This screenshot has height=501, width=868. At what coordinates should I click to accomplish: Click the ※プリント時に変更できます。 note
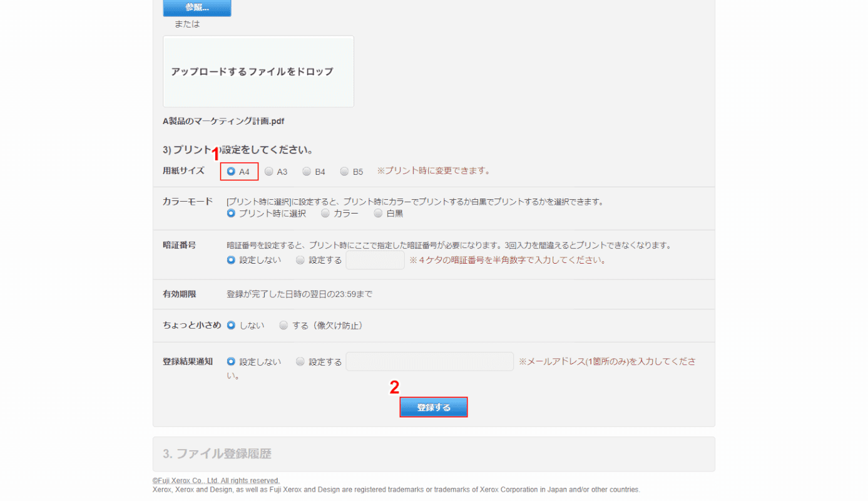pos(434,170)
